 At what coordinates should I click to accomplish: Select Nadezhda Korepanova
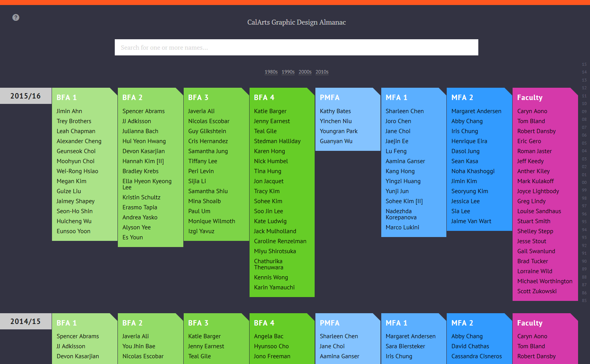point(401,214)
